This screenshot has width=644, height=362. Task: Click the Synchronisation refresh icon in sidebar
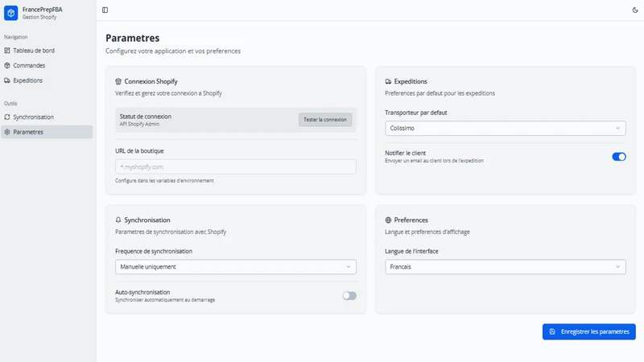[7, 117]
